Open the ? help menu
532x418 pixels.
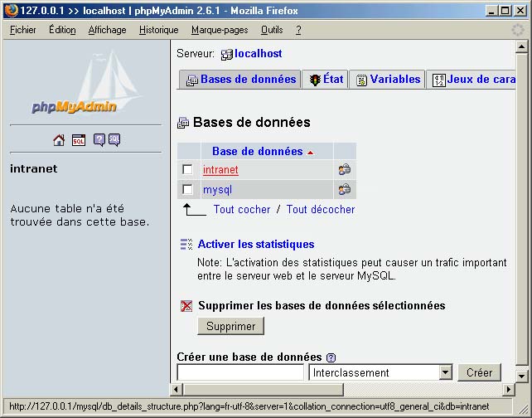[x=298, y=30]
